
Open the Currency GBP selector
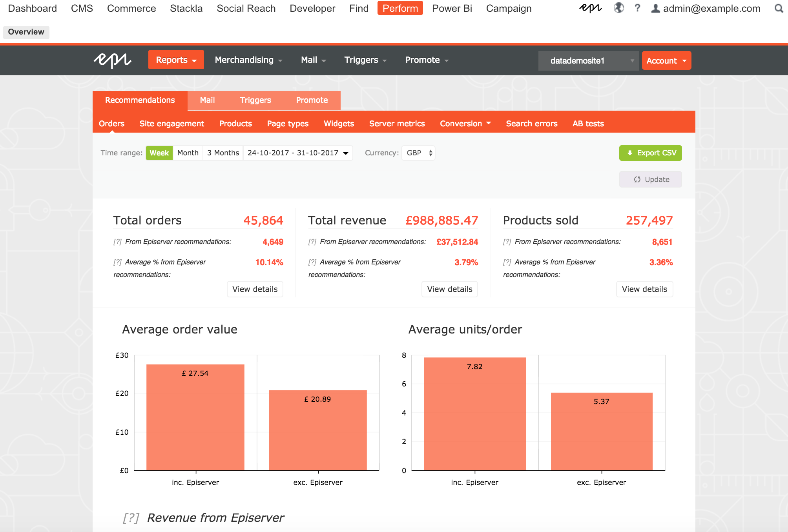click(x=419, y=153)
